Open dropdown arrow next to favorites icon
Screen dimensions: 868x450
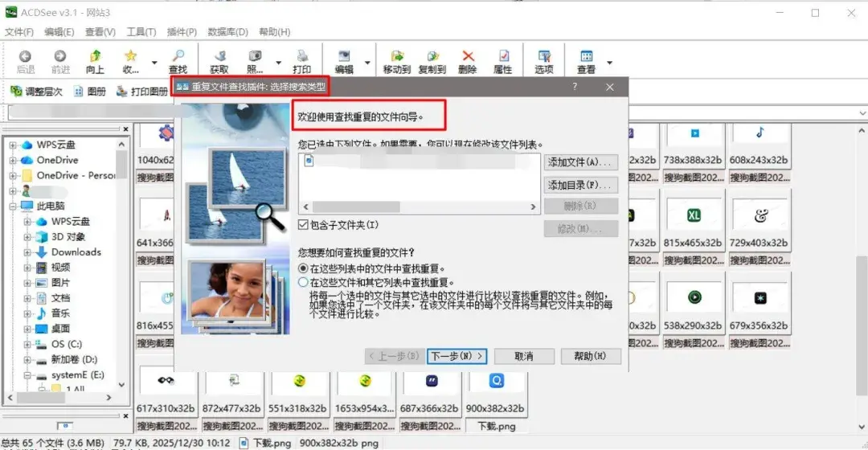(154, 63)
